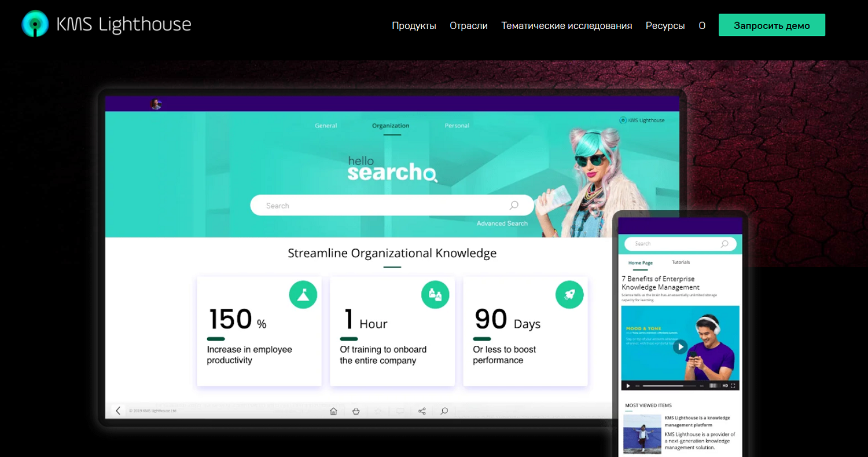The height and width of the screenshot is (457, 868).
Task: Switch to the Organization tab
Action: (391, 126)
